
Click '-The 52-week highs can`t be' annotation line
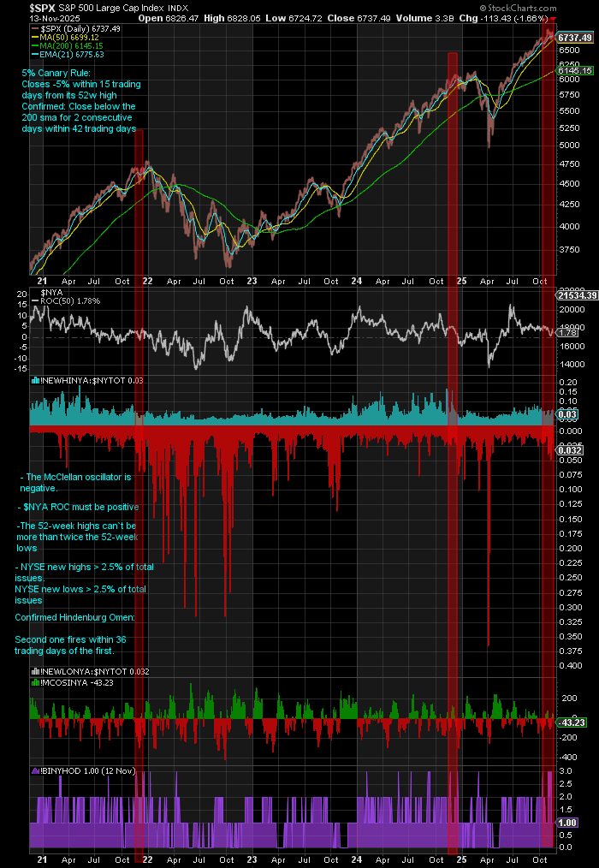pos(76,526)
